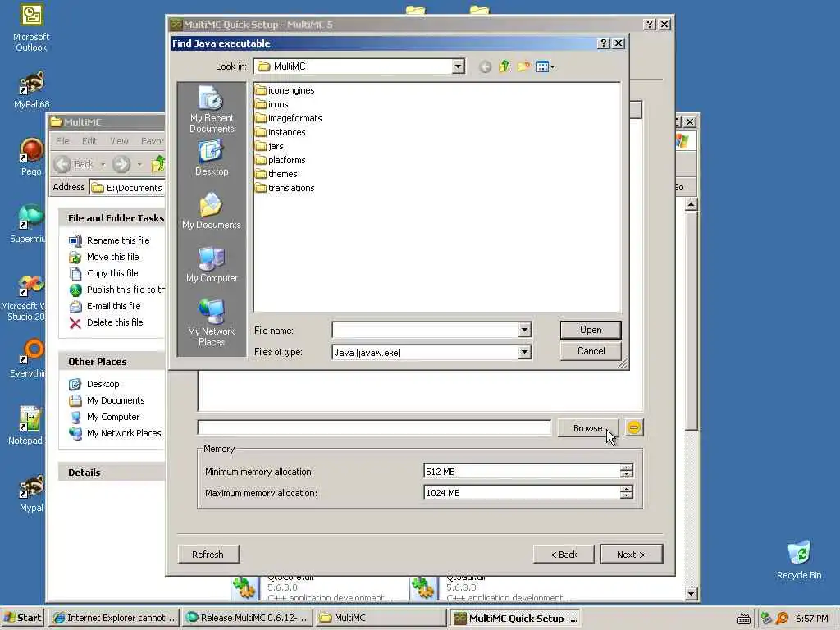This screenshot has height=630, width=840.
Task: Click My Network Places under Other Places
Action: pos(124,433)
